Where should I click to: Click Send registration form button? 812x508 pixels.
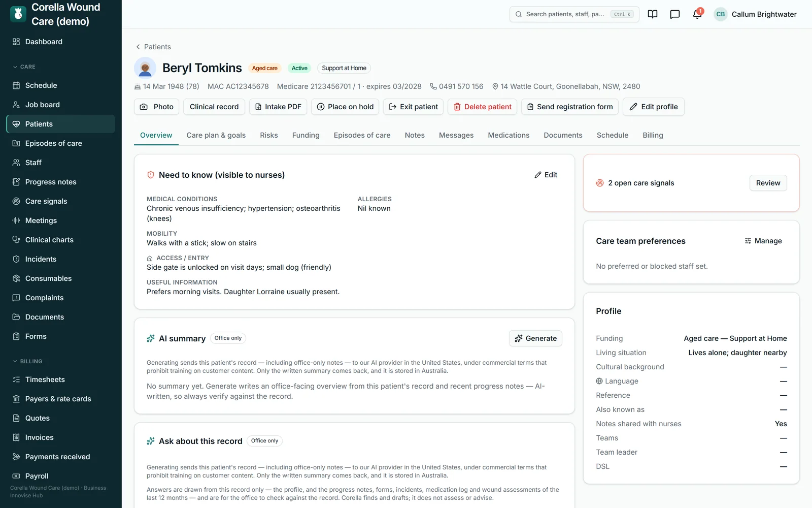tap(570, 107)
